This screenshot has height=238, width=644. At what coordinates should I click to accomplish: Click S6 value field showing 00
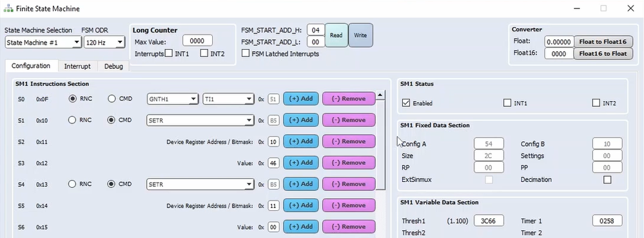pos(273,227)
